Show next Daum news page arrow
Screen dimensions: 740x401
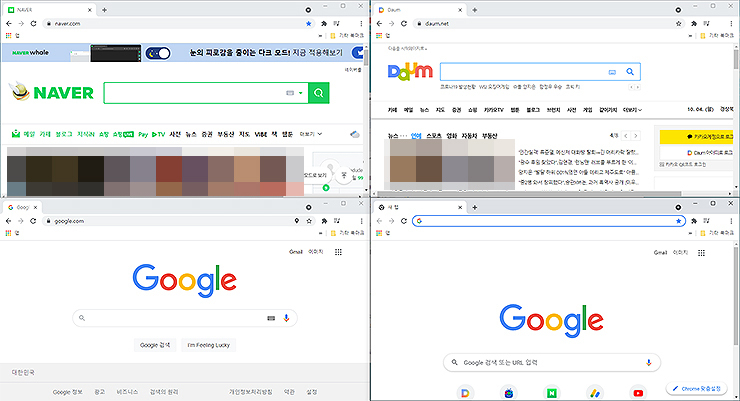636,136
